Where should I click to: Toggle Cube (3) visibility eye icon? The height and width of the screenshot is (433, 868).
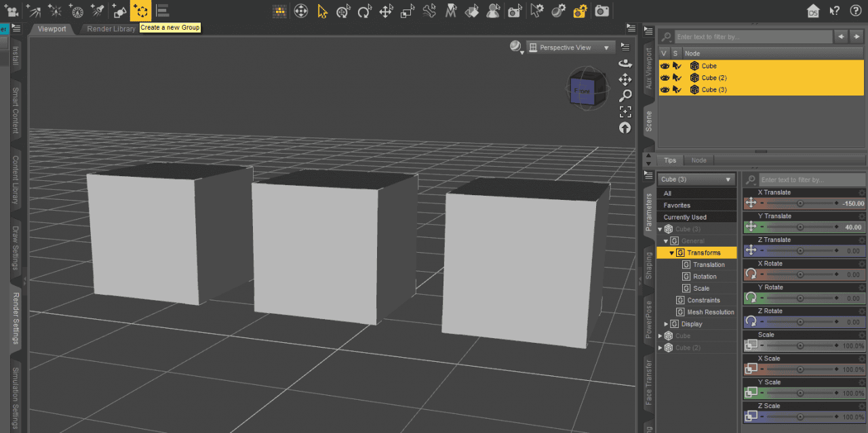665,89
